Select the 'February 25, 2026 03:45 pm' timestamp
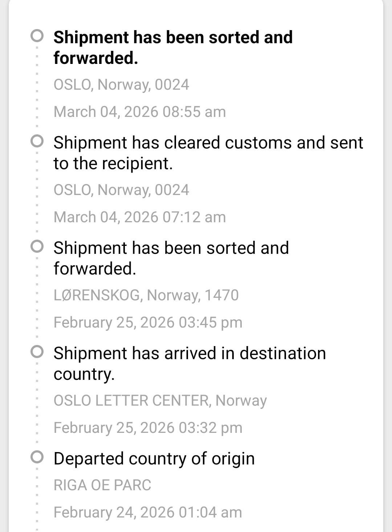 point(148,322)
